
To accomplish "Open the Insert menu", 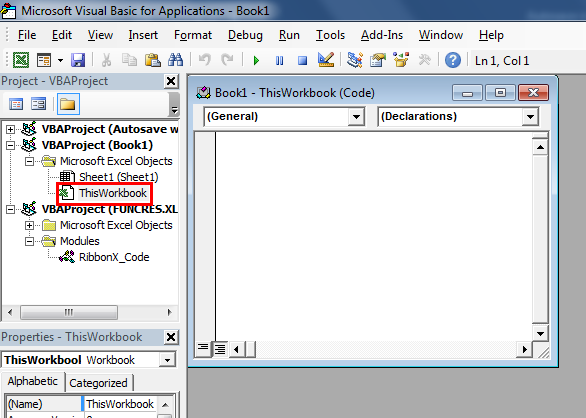I will [x=143, y=35].
